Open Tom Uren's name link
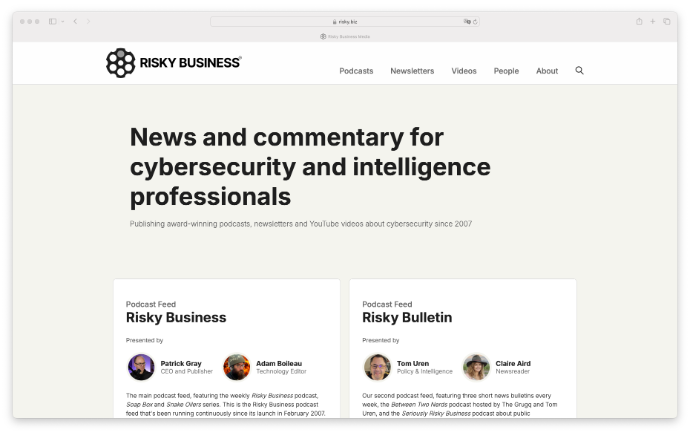Viewport: 690px width, 435px height. click(x=413, y=363)
